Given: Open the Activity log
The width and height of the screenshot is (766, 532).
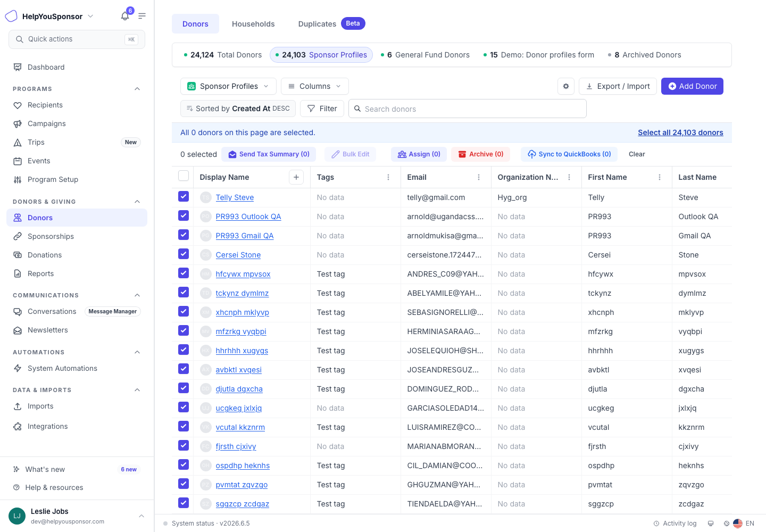Looking at the screenshot, I should pyautogui.click(x=675, y=523).
